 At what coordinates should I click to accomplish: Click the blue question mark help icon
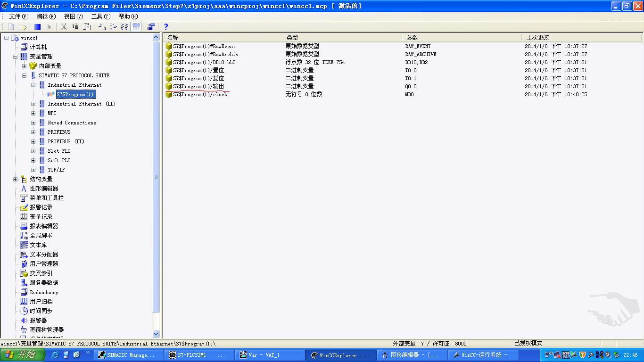tap(165, 27)
